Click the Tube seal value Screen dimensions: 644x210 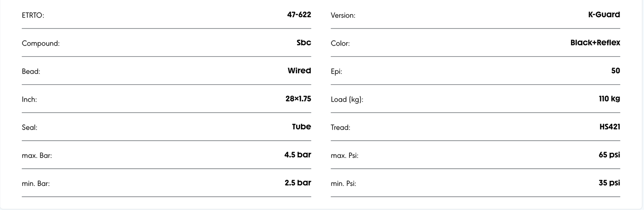301,127
